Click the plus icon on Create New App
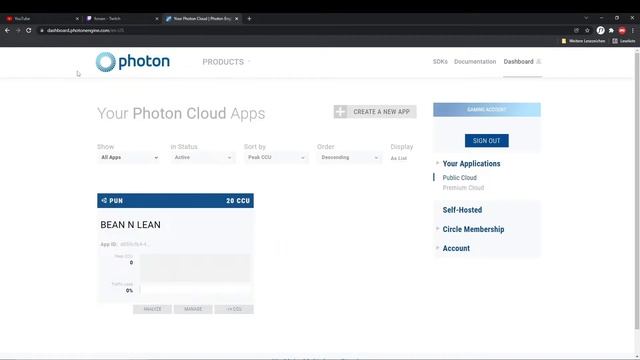The width and height of the screenshot is (640, 360). click(x=340, y=112)
